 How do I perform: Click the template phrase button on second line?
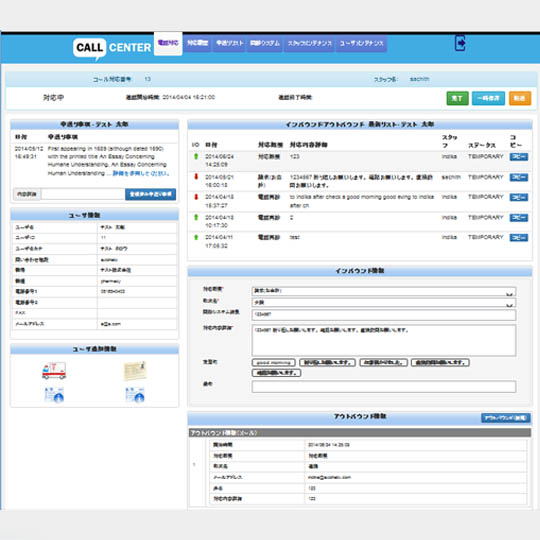click(x=277, y=373)
